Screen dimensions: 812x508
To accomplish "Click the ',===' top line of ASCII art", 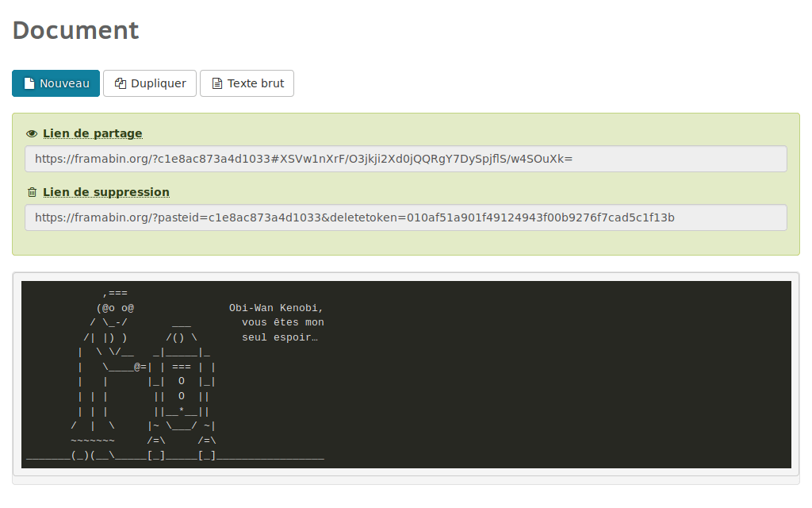I will pyautogui.click(x=115, y=293).
